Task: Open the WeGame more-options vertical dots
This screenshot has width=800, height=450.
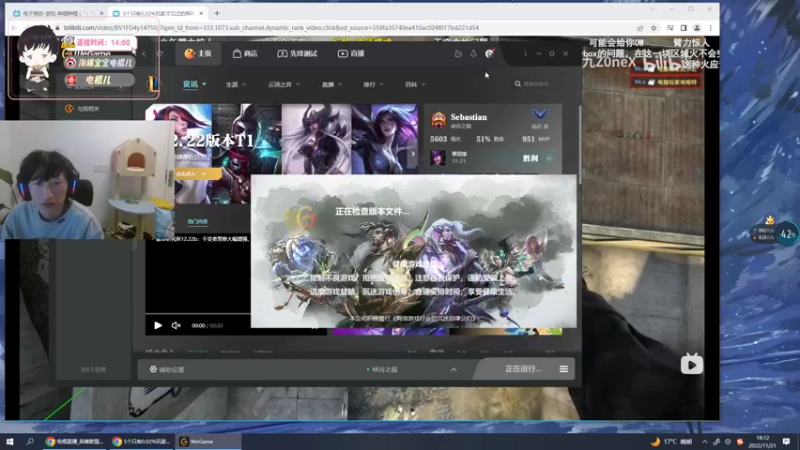Action: [525, 54]
